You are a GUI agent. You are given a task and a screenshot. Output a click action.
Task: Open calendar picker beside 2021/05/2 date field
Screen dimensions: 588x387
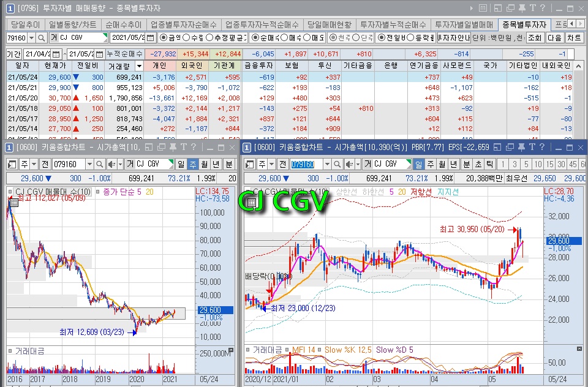(x=151, y=38)
